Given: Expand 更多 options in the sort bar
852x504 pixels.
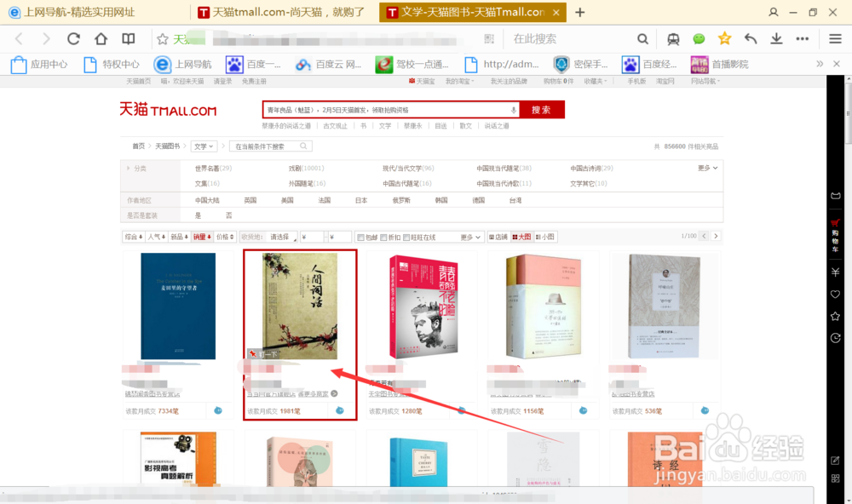Looking at the screenshot, I should [x=470, y=238].
